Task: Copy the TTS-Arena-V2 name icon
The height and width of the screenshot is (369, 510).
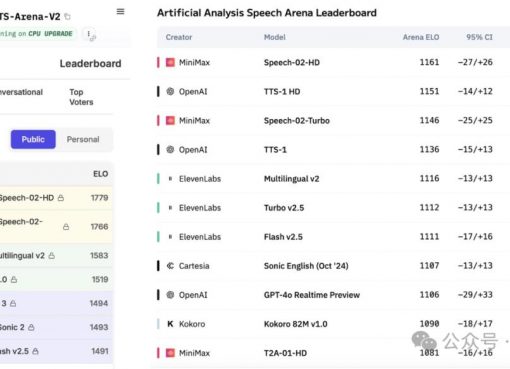Action: (67, 16)
